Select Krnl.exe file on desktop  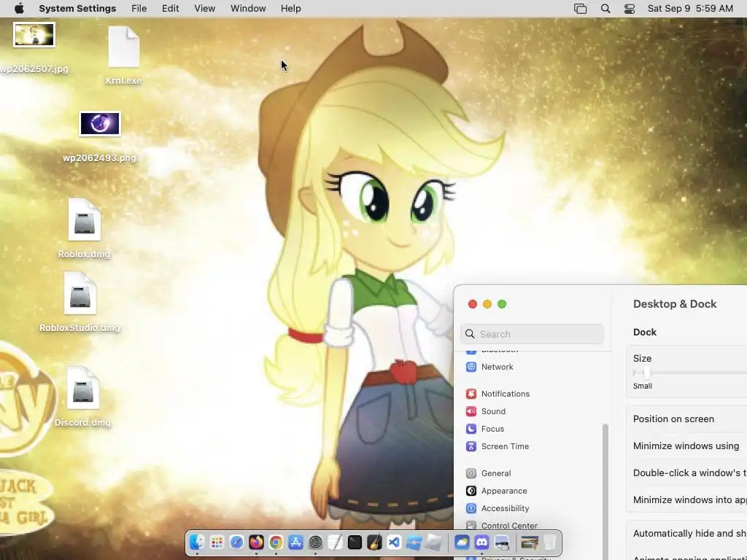(123, 55)
